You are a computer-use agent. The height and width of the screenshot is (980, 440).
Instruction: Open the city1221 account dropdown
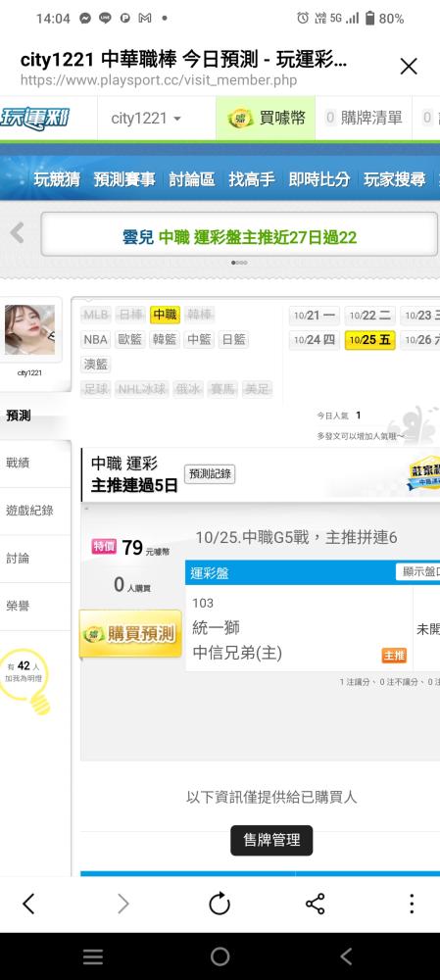(146, 119)
